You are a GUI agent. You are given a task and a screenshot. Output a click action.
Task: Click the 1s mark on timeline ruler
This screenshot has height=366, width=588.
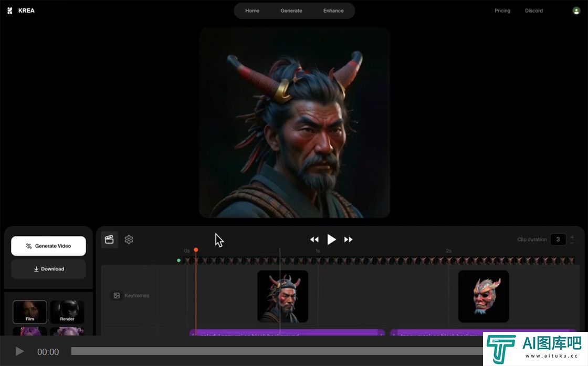[318, 251]
